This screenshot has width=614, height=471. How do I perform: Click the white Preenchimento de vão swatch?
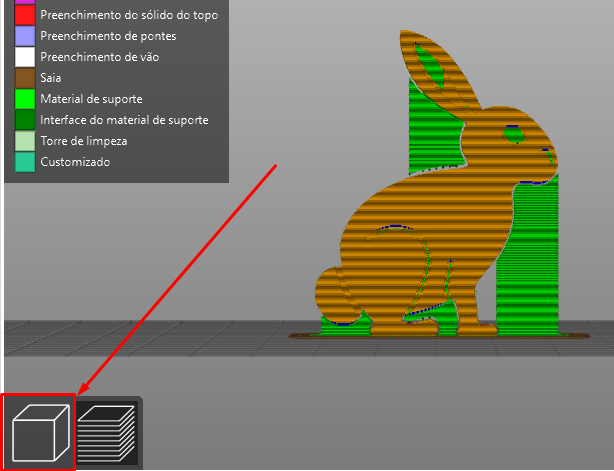(x=25, y=57)
